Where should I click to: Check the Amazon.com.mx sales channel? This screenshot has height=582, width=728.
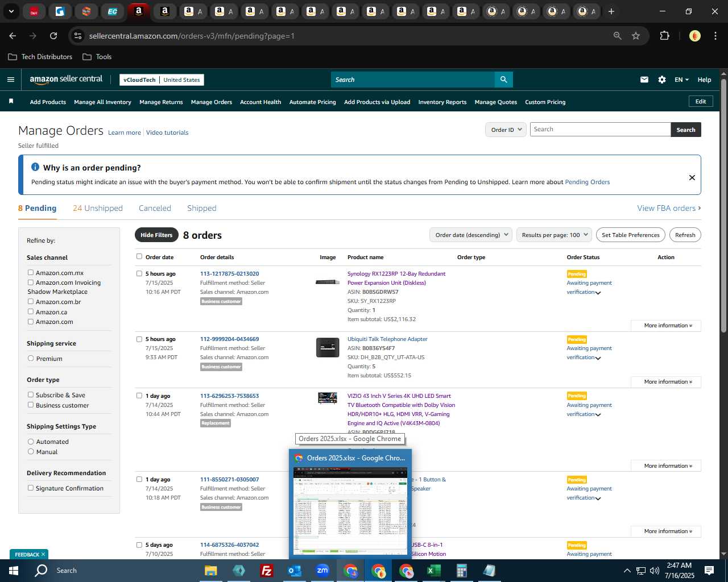(31, 273)
